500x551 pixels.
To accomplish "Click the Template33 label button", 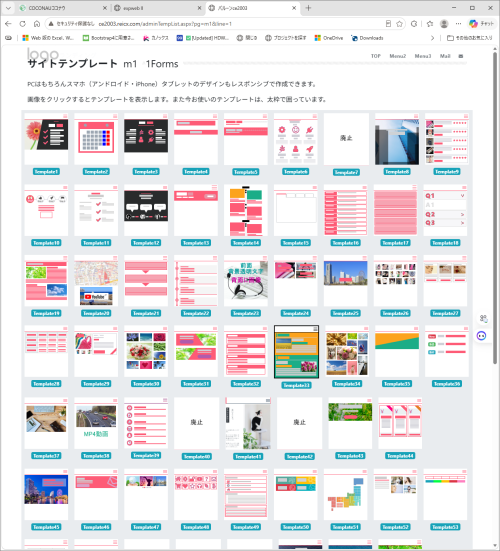I will click(x=296, y=385).
